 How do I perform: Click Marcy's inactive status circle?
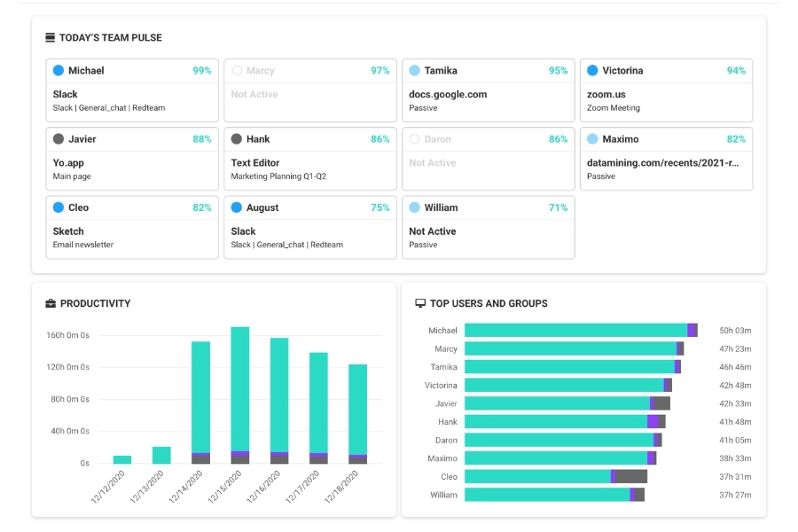[237, 70]
